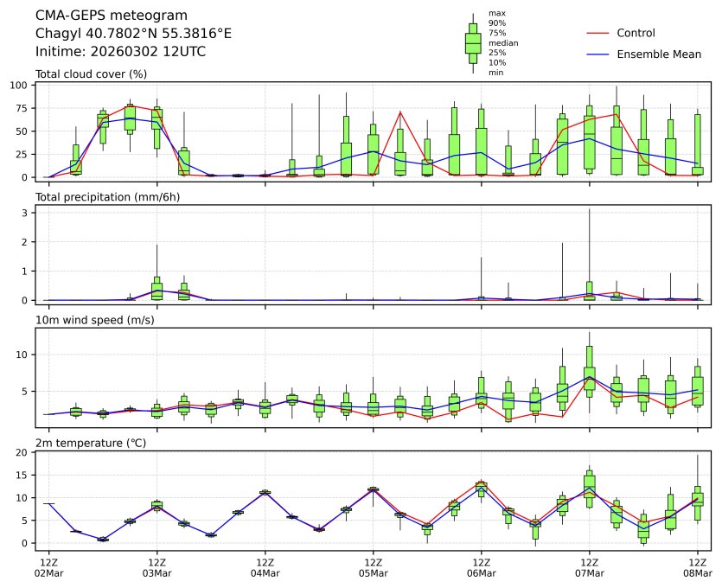Click the "max" label in box-plot legend

pyautogui.click(x=496, y=14)
